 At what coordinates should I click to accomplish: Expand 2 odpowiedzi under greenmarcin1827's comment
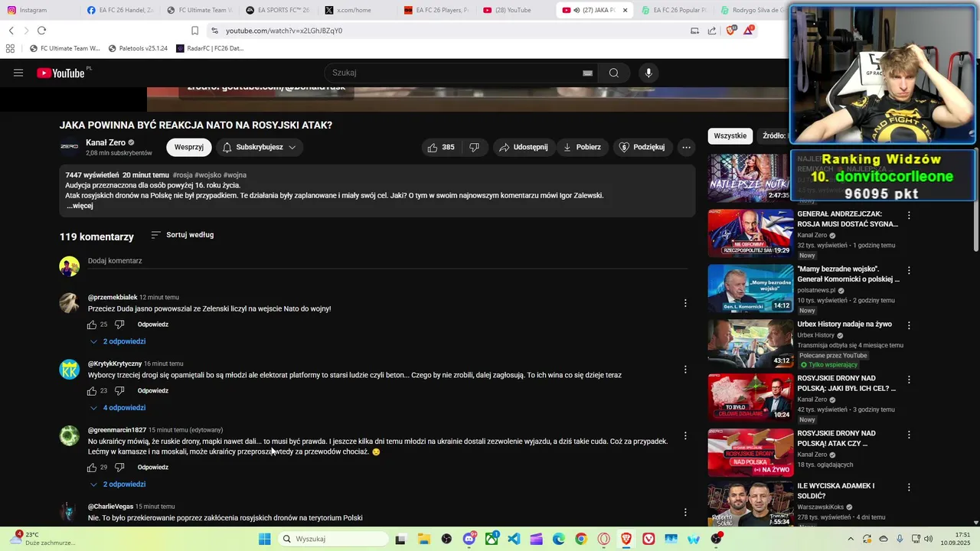118,484
